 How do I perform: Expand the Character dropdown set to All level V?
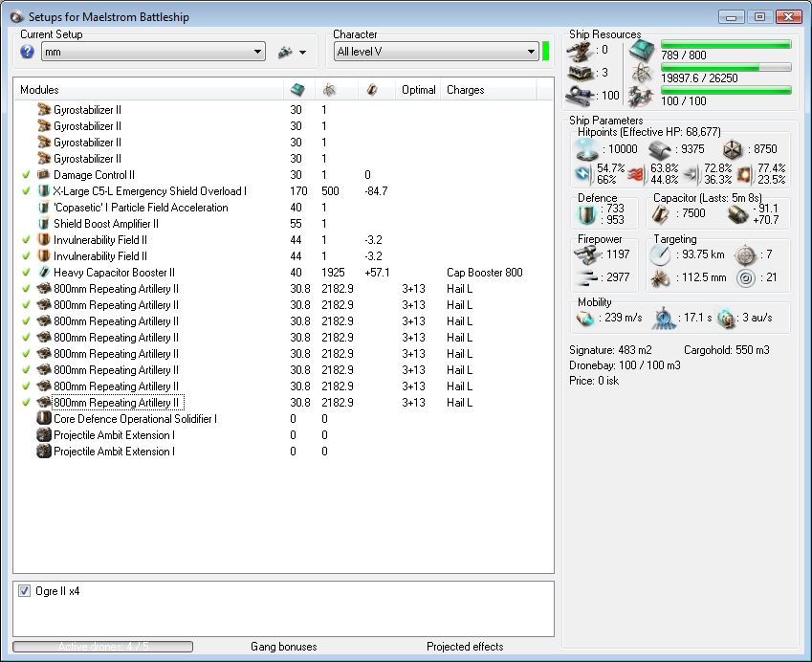tap(435, 52)
